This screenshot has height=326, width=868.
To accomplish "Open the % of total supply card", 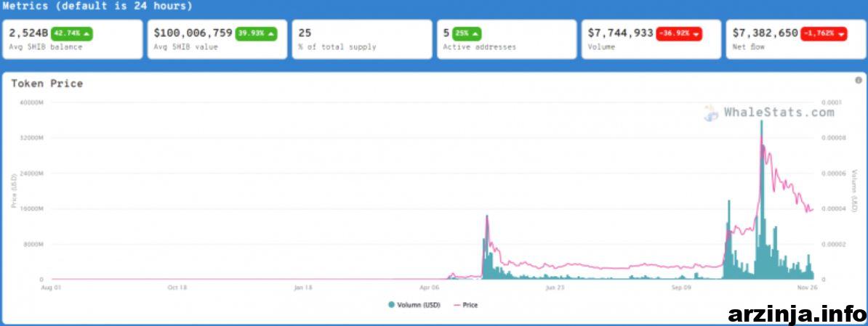I will [362, 39].
